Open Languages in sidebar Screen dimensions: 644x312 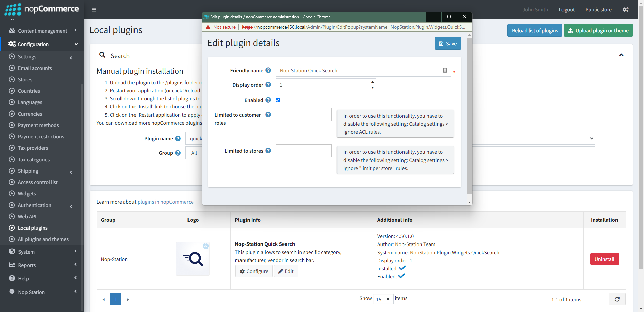click(30, 102)
